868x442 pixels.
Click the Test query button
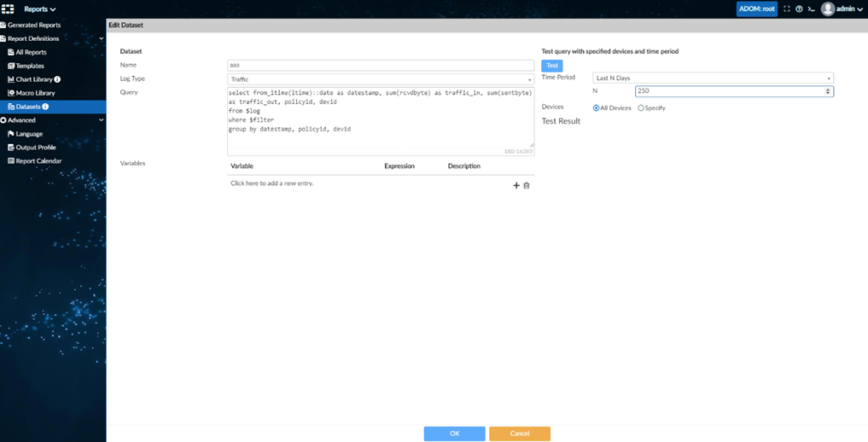click(x=552, y=66)
